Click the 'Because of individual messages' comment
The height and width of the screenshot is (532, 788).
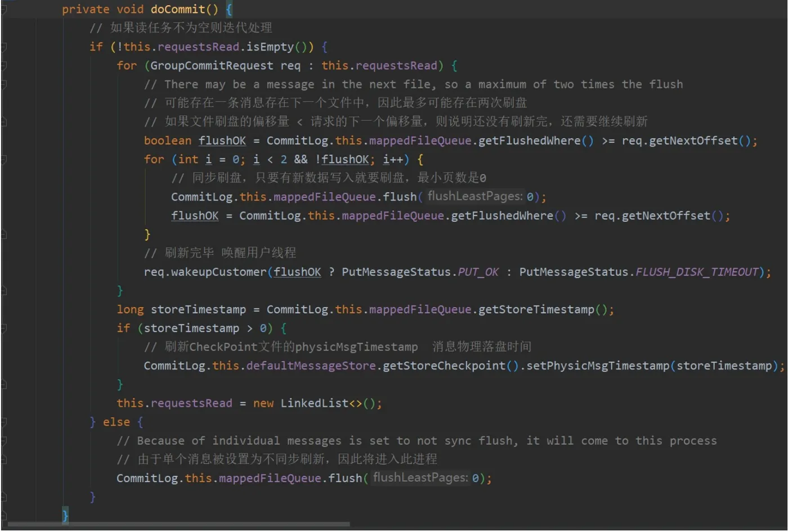417,440
